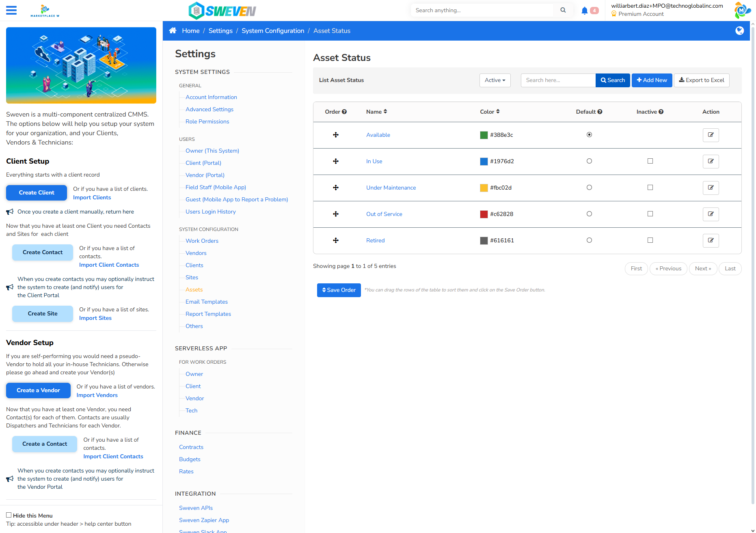Click the Search button
756x533 pixels.
613,80
